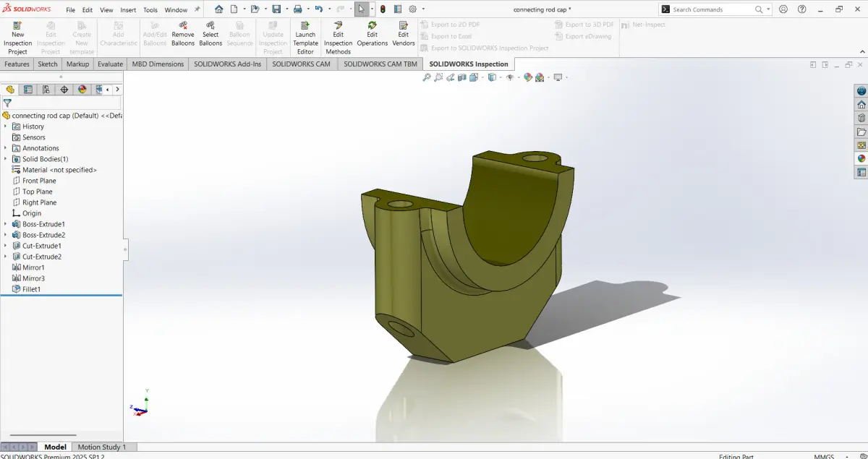Viewport: 868px width, 459px height.
Task: Open the ConfigurationManager tab icon
Action: [x=46, y=90]
